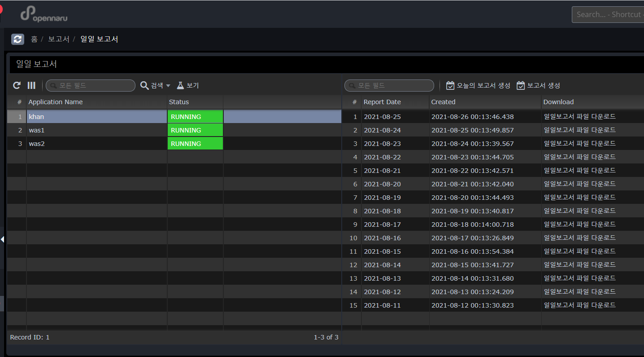This screenshot has width=644, height=357.
Task: Click the refresh icon beside the breadcrumb
Action: [x=17, y=39]
